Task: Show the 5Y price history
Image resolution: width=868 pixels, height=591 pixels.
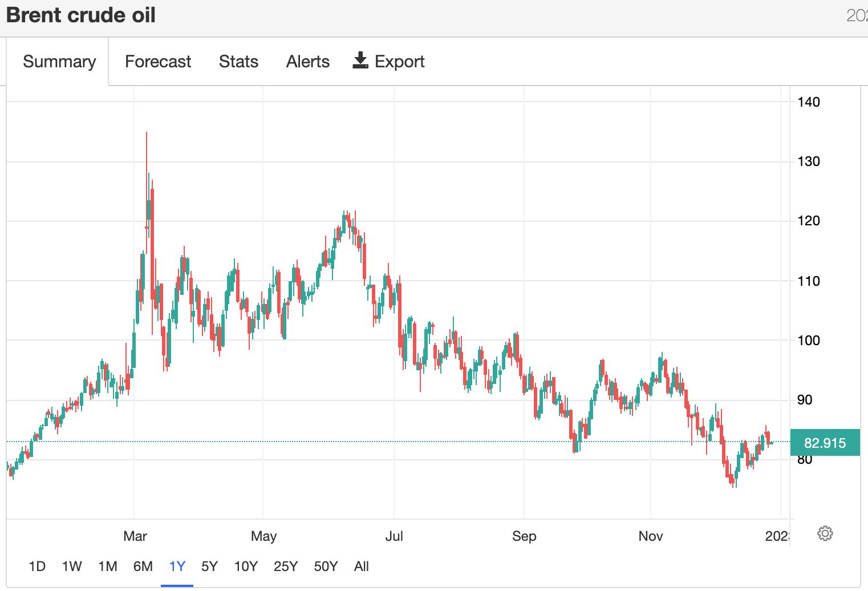Action: (x=209, y=566)
